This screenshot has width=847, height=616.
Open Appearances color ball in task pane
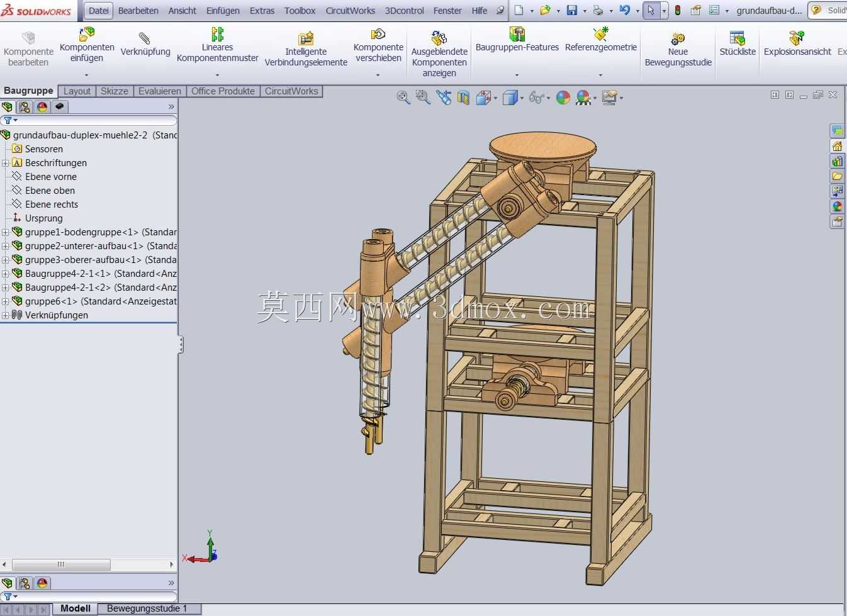[837, 206]
